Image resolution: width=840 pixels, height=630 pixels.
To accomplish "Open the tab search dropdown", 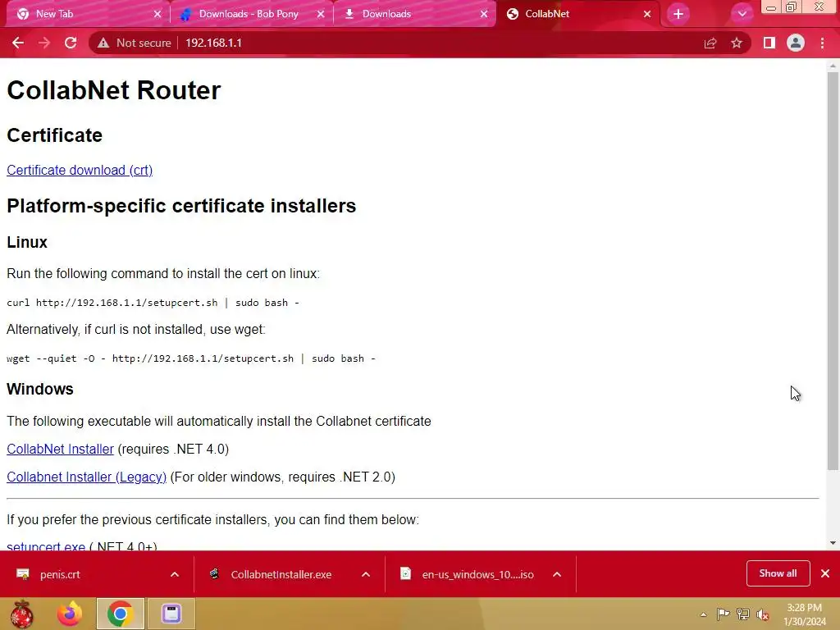I will 742,14.
